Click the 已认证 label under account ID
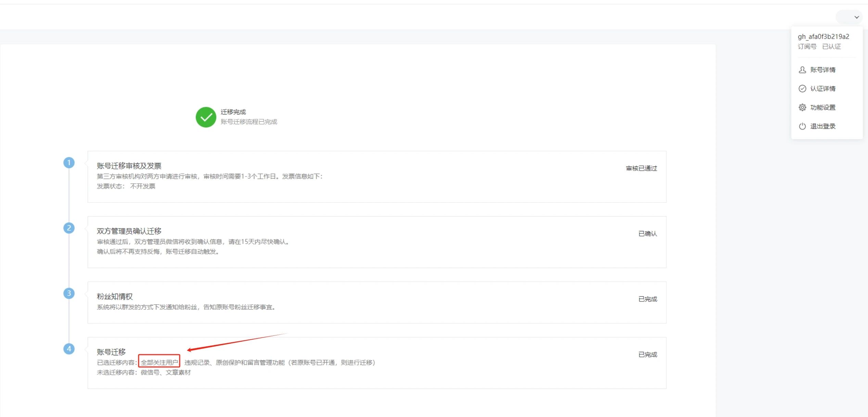This screenshot has height=417, width=868. point(831,47)
